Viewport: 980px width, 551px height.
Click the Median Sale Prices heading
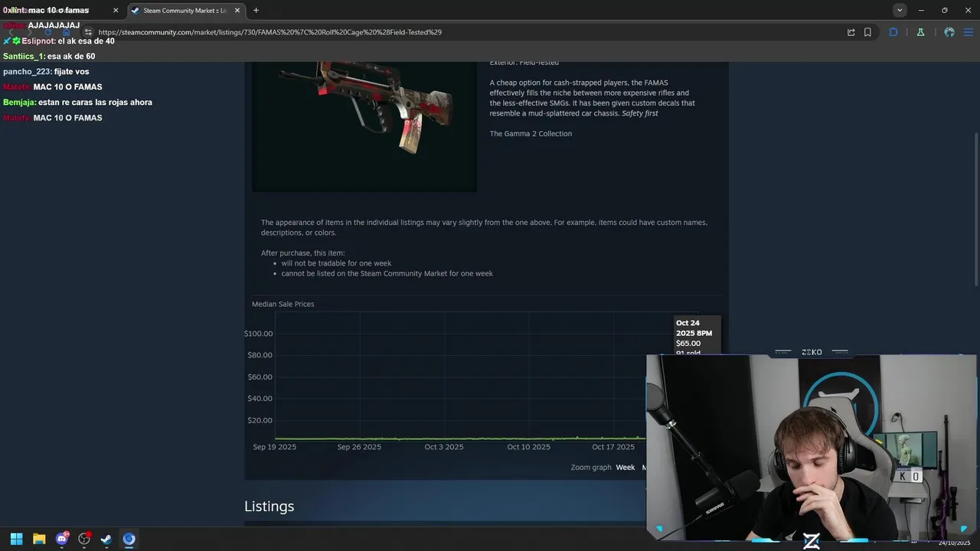coord(283,304)
